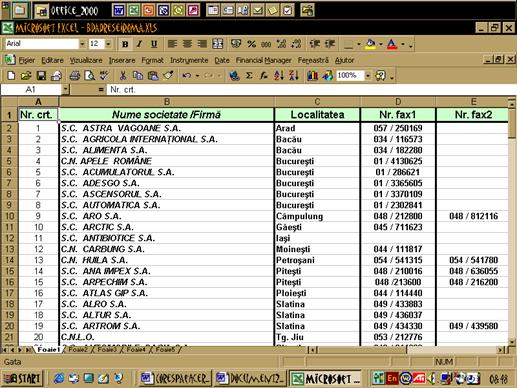The image size is (517, 388).
Task: Open the font size dropdown
Action: coord(108,44)
